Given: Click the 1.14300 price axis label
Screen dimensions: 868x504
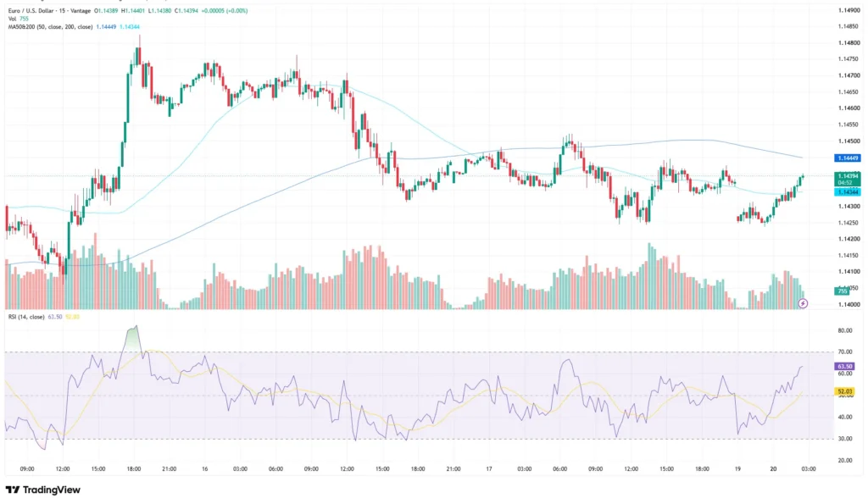Looking at the screenshot, I should click(848, 207).
